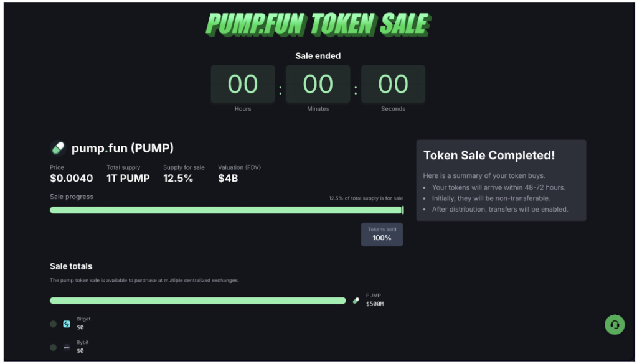This screenshot has width=637, height=364.
Task: Select the round dot next to Bybit
Action: click(53, 348)
